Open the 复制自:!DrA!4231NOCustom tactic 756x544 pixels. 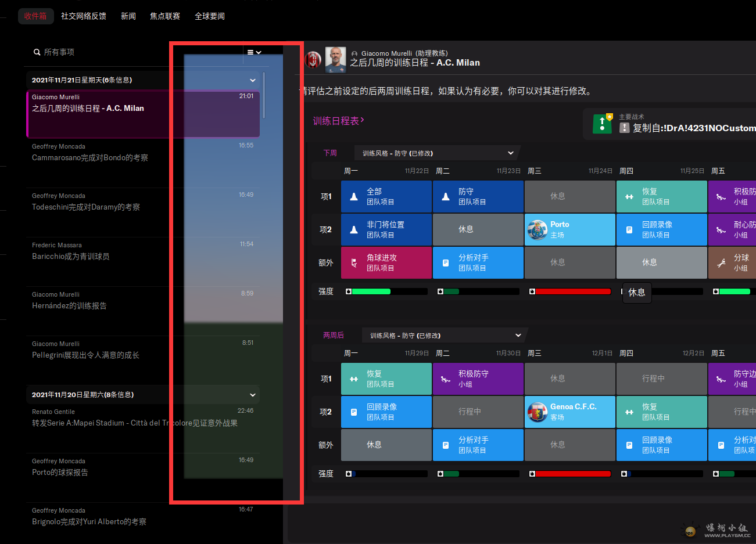(x=694, y=128)
